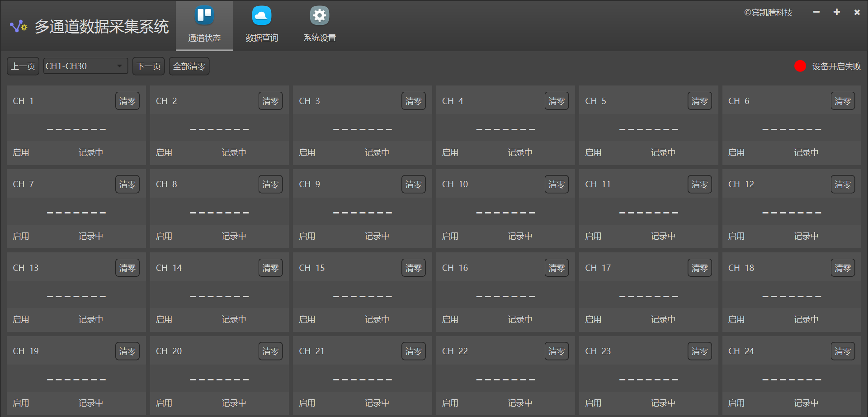This screenshot has height=417, width=868.
Task: Click 清零 on the CH 12 card
Action: (x=843, y=185)
